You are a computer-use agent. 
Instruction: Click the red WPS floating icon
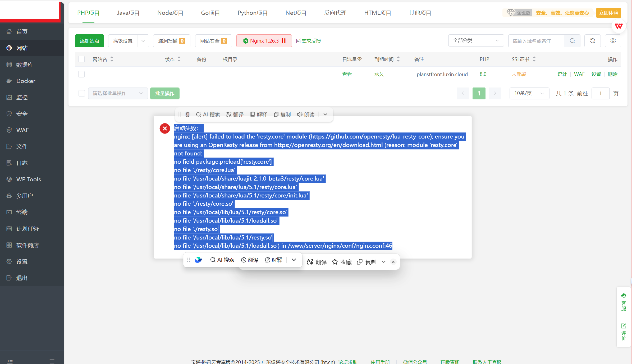[x=619, y=26]
